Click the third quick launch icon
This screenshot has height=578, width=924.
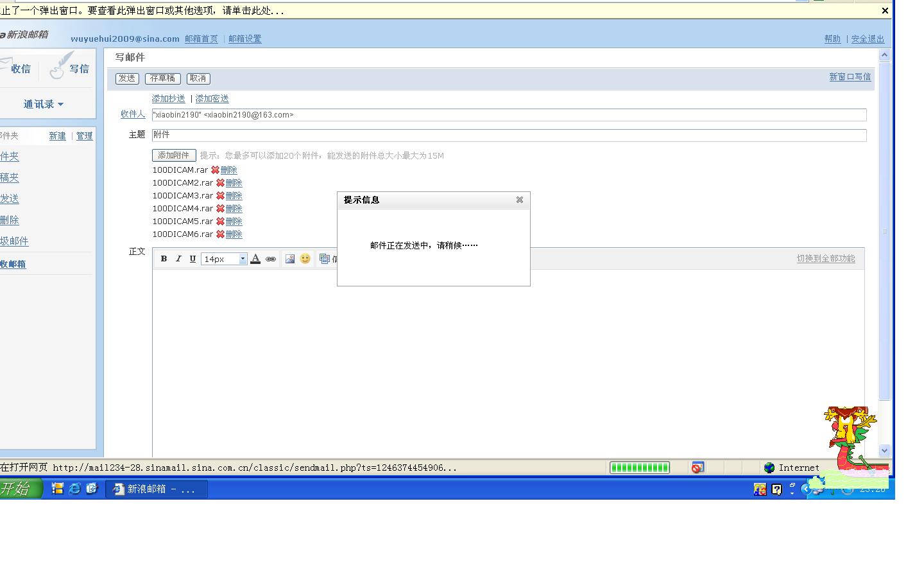(x=92, y=489)
